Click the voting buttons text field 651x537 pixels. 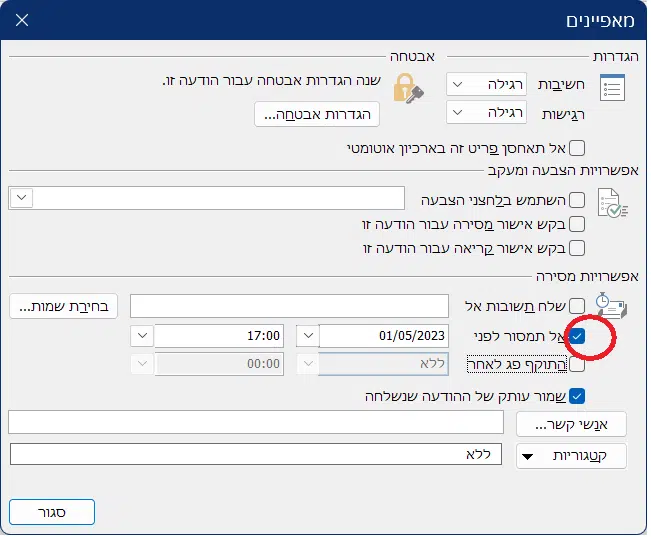[219, 198]
